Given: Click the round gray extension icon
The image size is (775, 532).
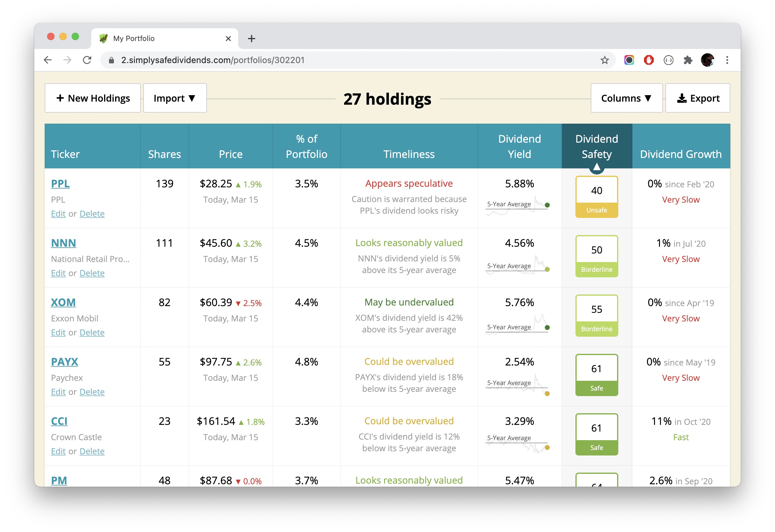Looking at the screenshot, I should coord(668,60).
